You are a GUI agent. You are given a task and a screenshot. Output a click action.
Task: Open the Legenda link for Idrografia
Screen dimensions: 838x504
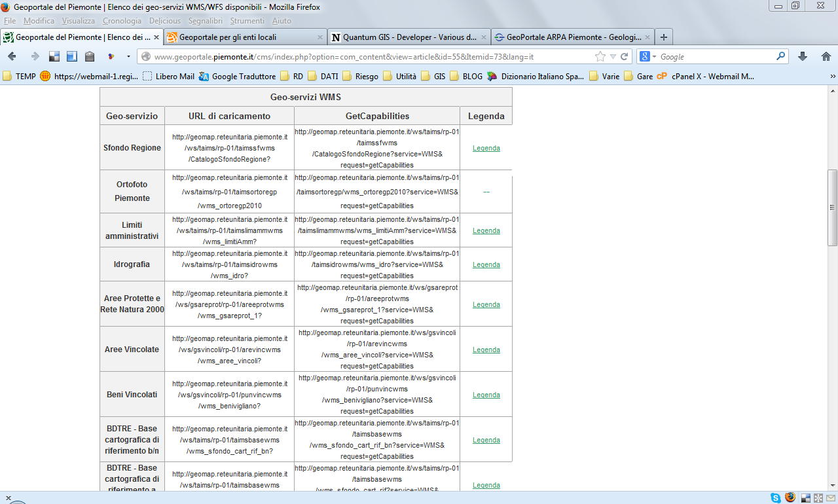[486, 264]
